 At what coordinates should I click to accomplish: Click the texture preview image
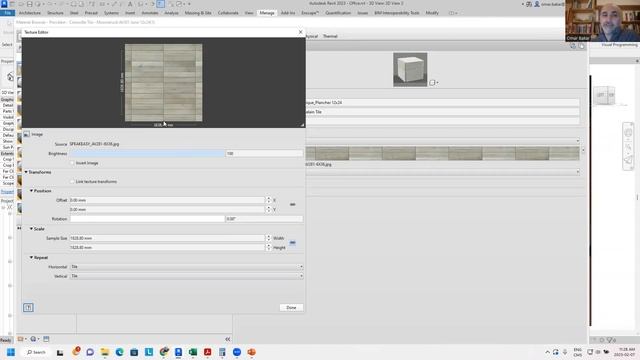coord(163,82)
